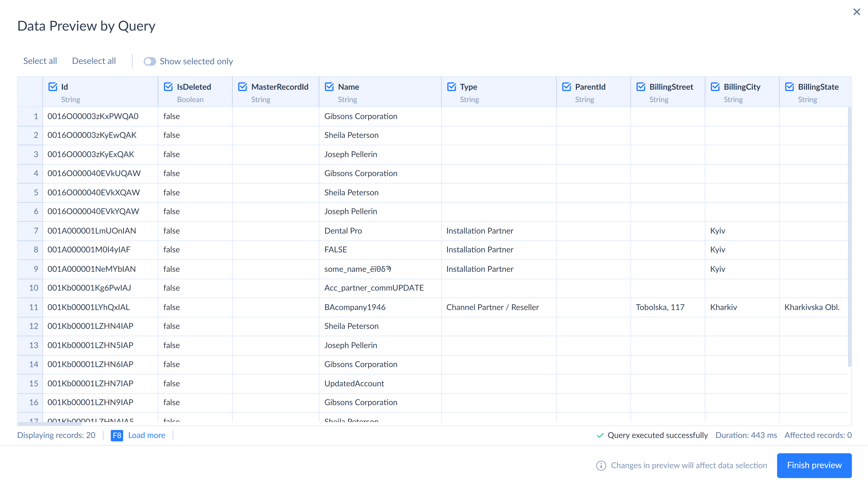Toggle Show selected only switch
Image resolution: width=868 pixels, height=482 pixels.
coord(150,61)
